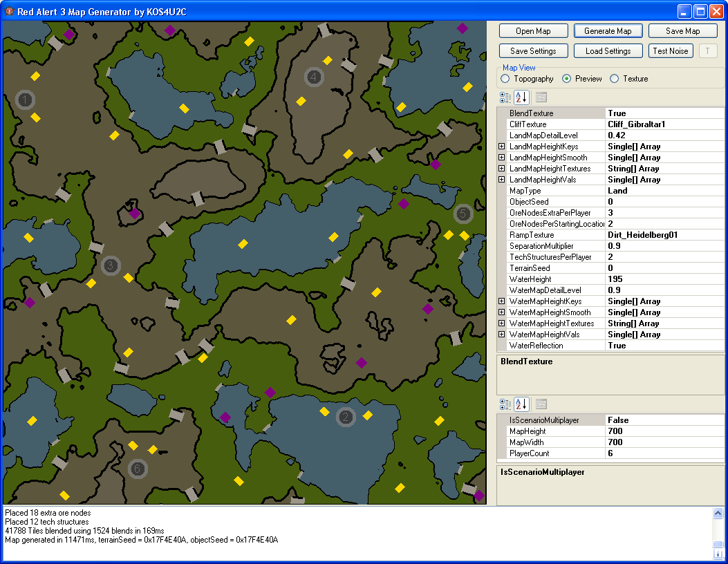Click player start marker 5 on map
728x564 pixels.
[x=463, y=214]
